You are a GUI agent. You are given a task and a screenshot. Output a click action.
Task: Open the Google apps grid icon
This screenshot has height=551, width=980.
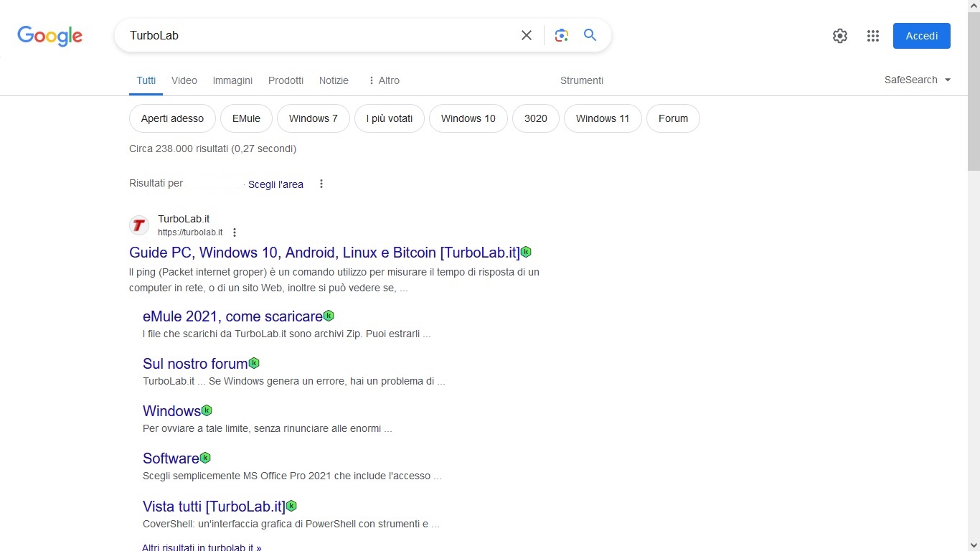[x=873, y=36]
